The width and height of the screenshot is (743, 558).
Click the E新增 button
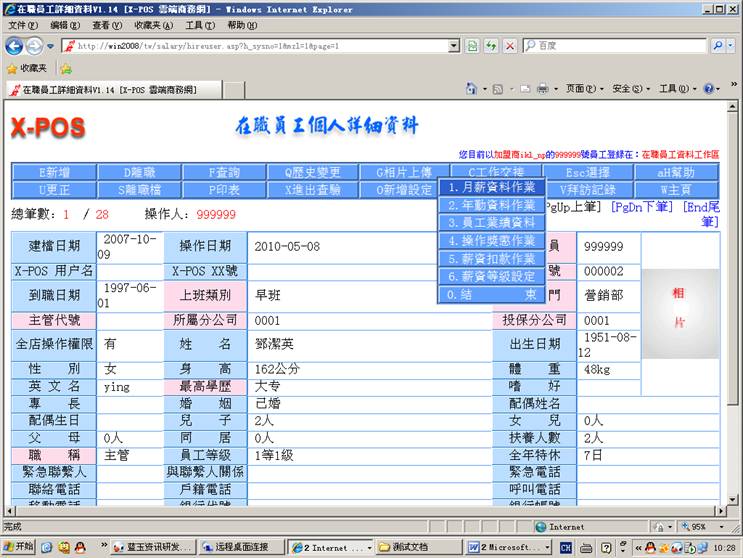(x=54, y=173)
